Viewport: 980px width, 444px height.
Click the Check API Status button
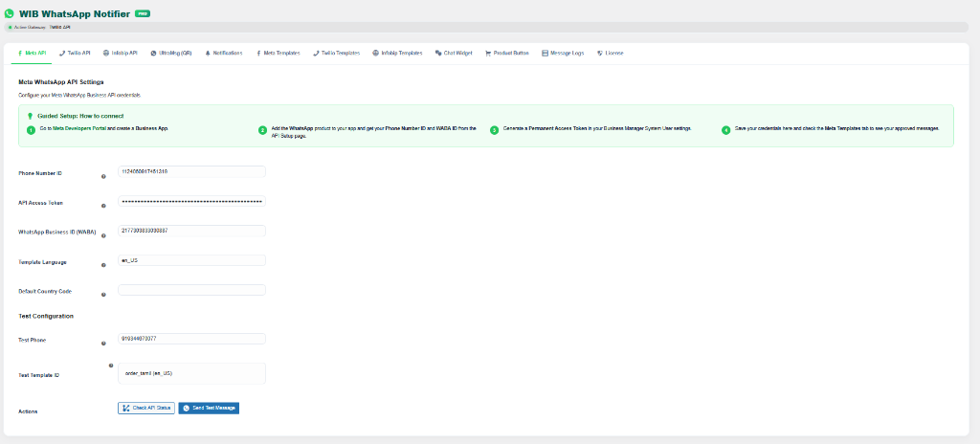click(146, 408)
